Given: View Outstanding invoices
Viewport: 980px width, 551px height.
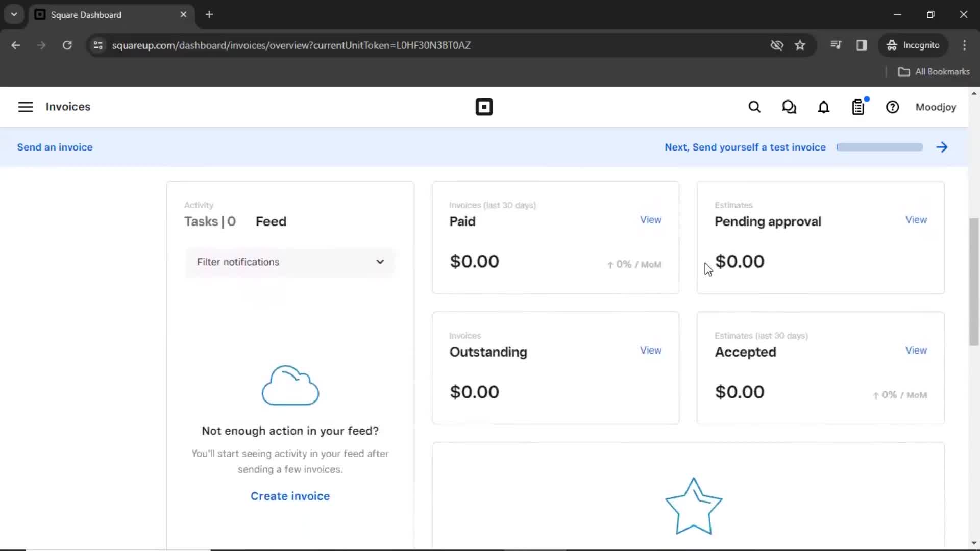Looking at the screenshot, I should click(x=651, y=350).
